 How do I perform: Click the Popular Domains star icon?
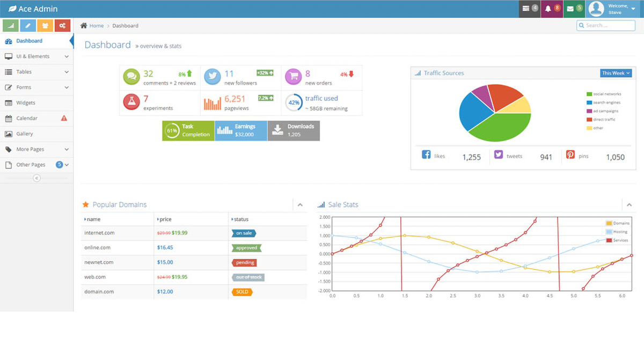pos(85,204)
